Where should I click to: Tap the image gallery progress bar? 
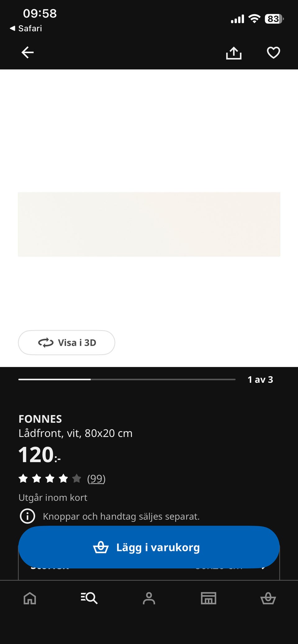tap(127, 379)
